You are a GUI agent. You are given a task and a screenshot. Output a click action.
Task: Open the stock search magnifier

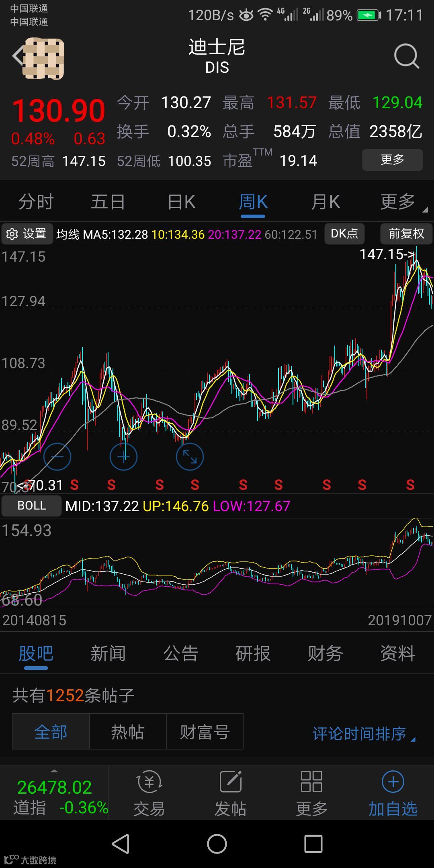[x=407, y=56]
